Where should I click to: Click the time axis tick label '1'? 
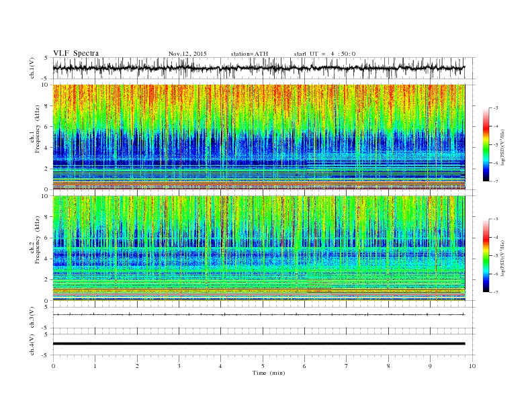click(95, 366)
